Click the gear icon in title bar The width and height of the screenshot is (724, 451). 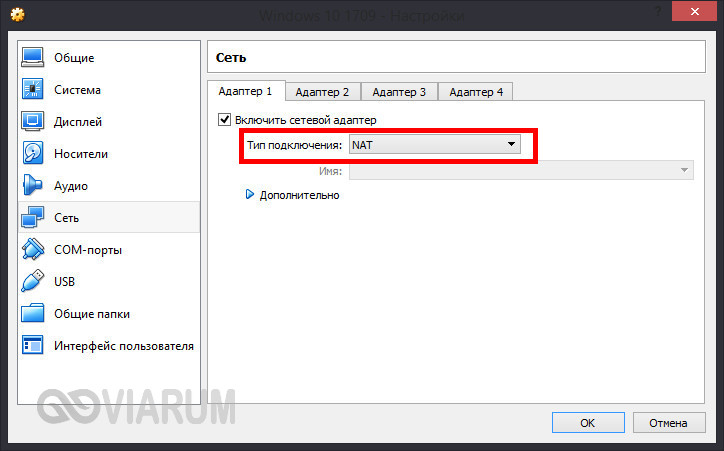[x=18, y=15]
